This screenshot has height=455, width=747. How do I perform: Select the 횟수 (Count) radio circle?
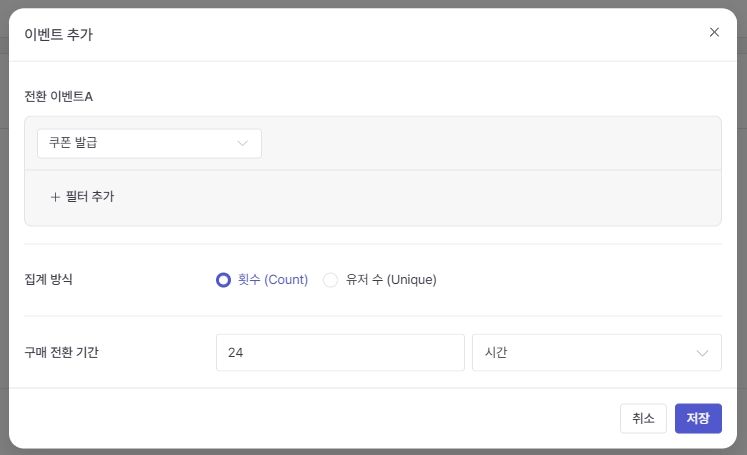[224, 280]
